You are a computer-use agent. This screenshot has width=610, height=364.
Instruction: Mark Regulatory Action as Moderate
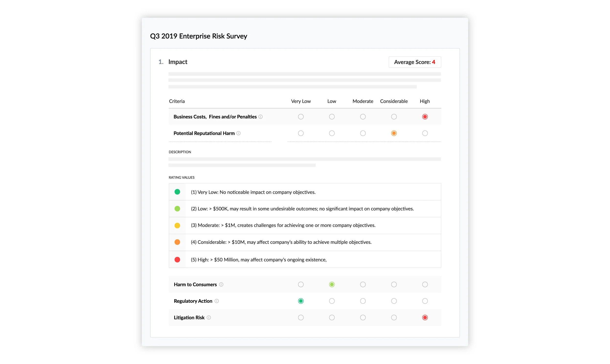[363, 301]
